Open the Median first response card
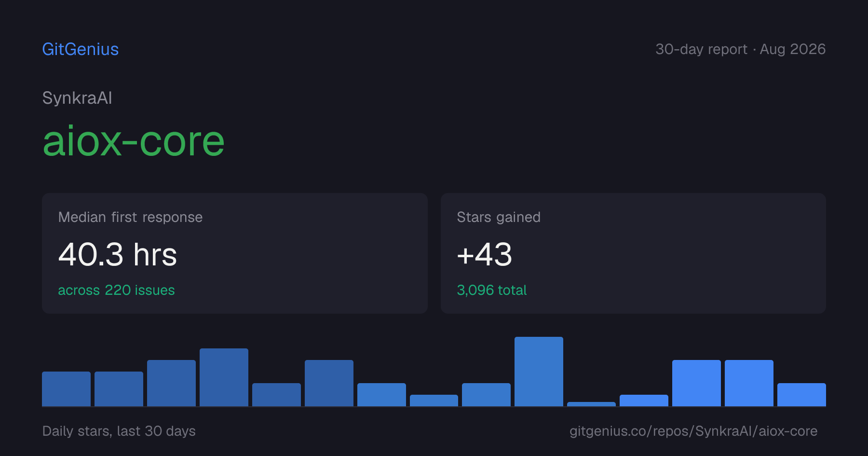The image size is (868, 456). 235,253
